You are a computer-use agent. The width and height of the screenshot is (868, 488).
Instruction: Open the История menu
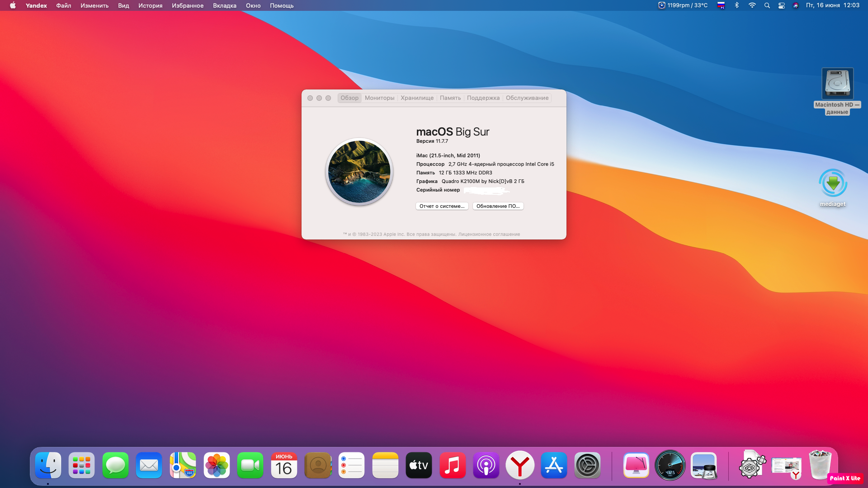click(150, 5)
